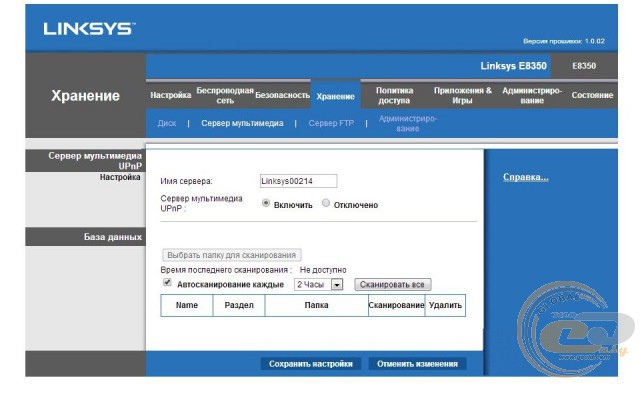Image resolution: width=640 pixels, height=394 pixels.
Task: Click the База данных section label
Action: point(113,237)
